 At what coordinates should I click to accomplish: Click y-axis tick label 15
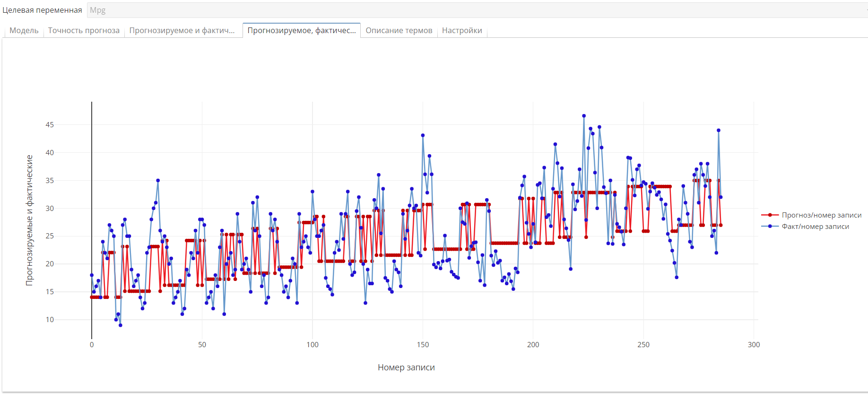point(50,292)
